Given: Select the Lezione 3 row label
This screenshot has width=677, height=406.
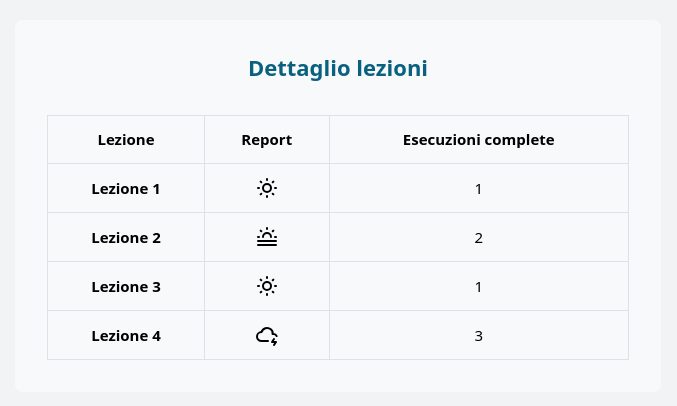Looking at the screenshot, I should point(126,287).
